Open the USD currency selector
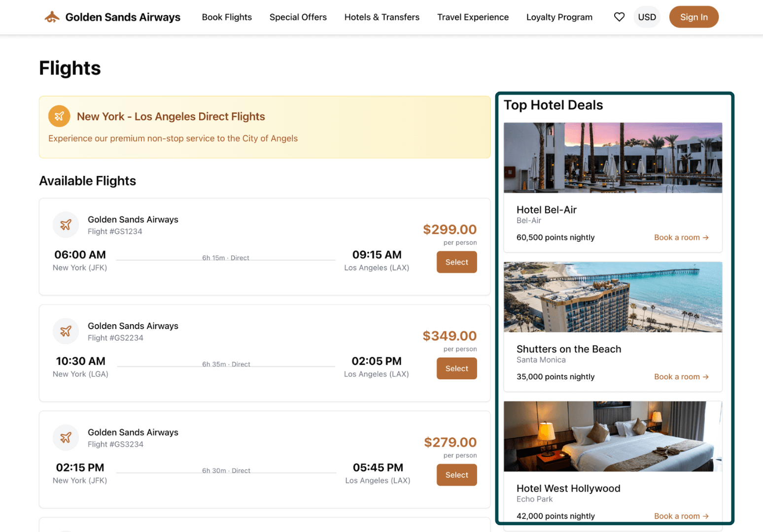Viewport: 763px width, 532px height. [x=647, y=16]
